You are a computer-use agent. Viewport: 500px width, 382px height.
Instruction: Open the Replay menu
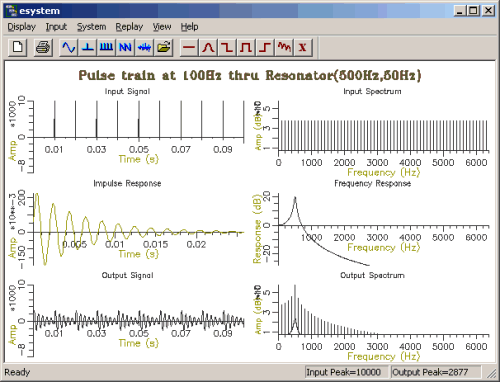pyautogui.click(x=129, y=27)
